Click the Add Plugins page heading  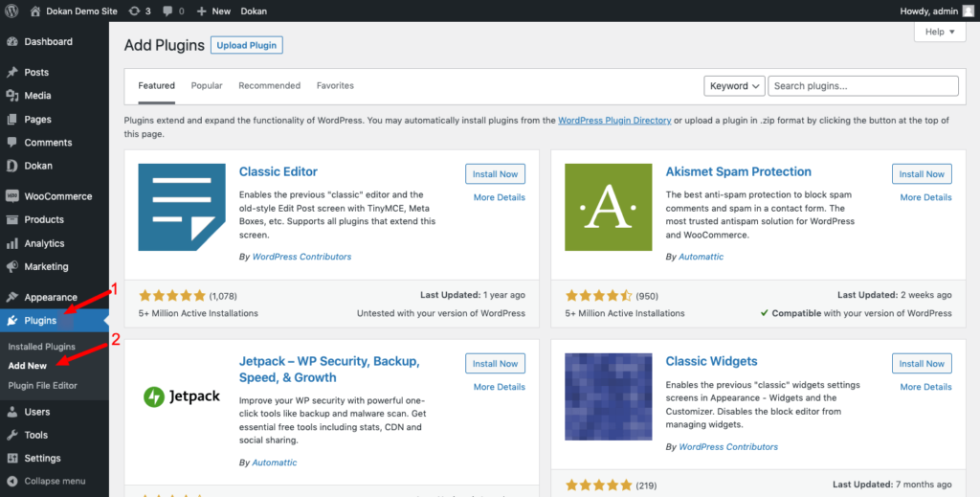[x=165, y=45]
